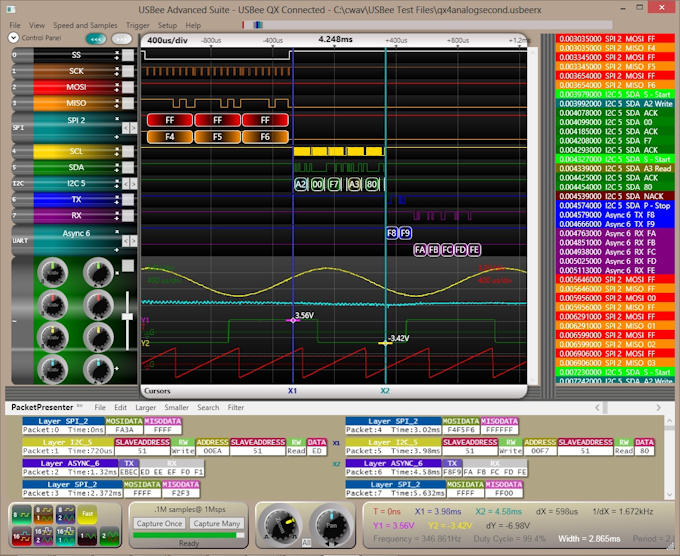
Task: Click the capture overview bar beside Help
Action: coord(427,25)
